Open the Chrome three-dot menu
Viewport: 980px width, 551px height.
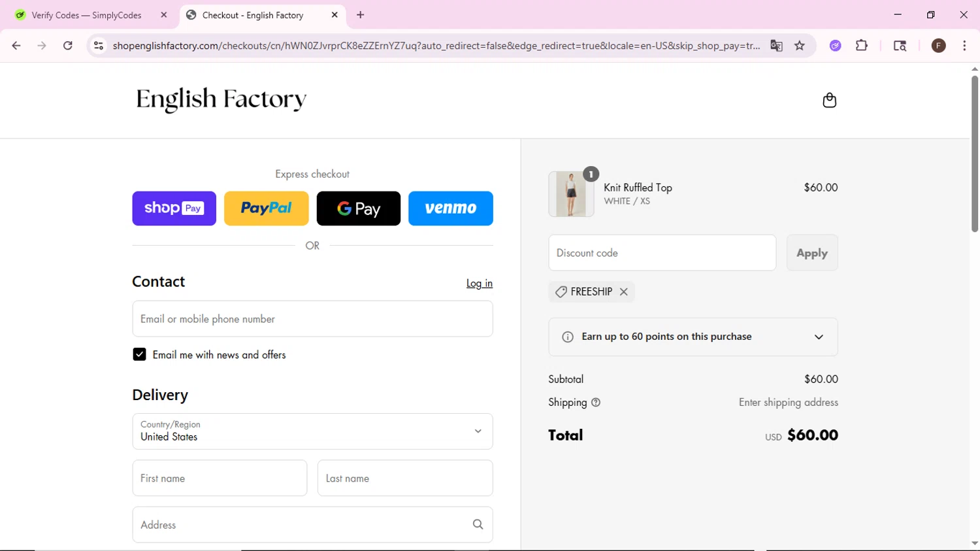tap(964, 46)
